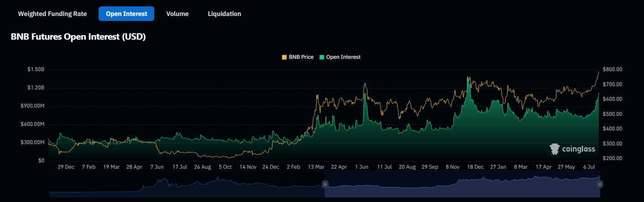This screenshot has width=644, height=202.
Task: Click the 29 Dec date label
Action: pyautogui.click(x=66, y=167)
